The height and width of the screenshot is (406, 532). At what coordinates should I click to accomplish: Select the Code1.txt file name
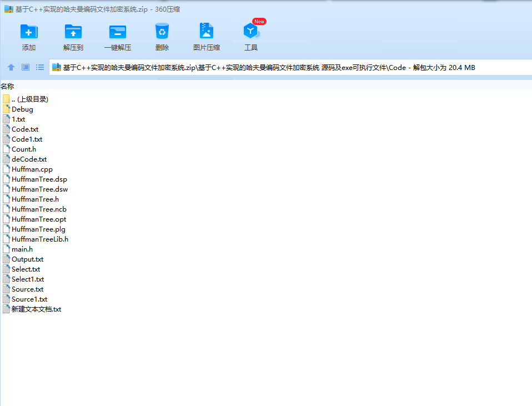27,139
